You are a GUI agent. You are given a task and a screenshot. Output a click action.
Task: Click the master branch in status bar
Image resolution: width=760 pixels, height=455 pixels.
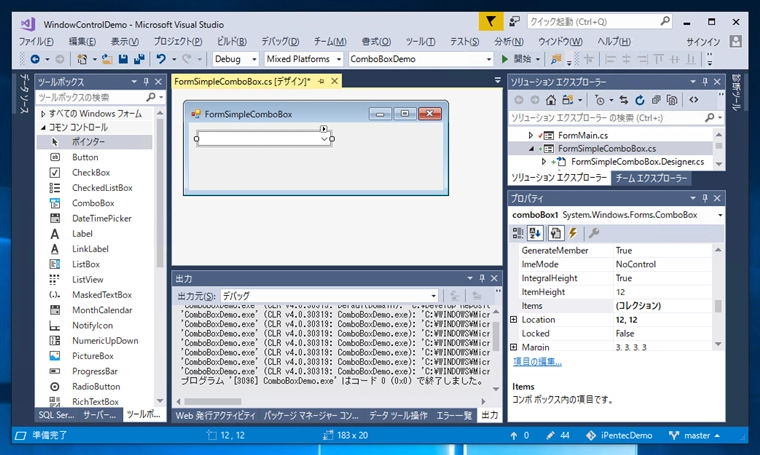click(x=697, y=435)
